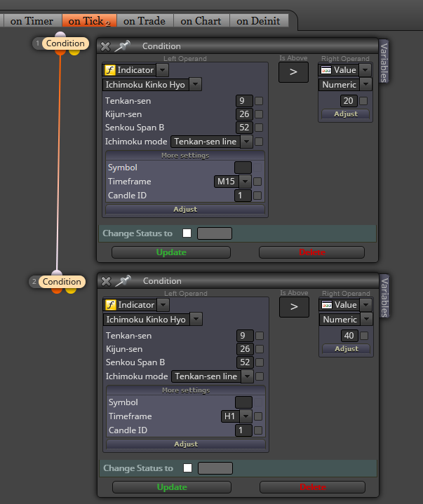Image resolution: width=423 pixels, height=504 pixels.
Task: Toggle Kijun-sen checkbox in first condition
Action: coord(259,114)
